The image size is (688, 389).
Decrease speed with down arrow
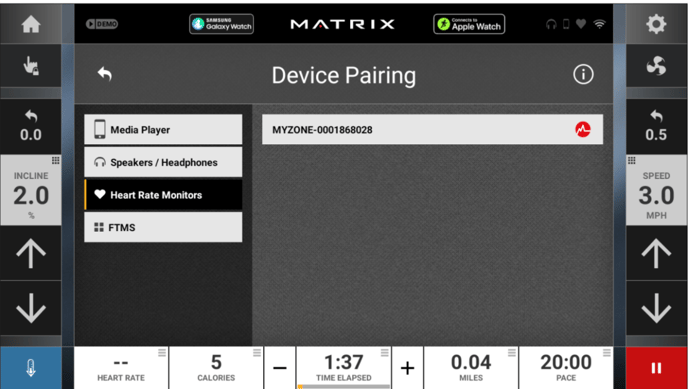[656, 308]
